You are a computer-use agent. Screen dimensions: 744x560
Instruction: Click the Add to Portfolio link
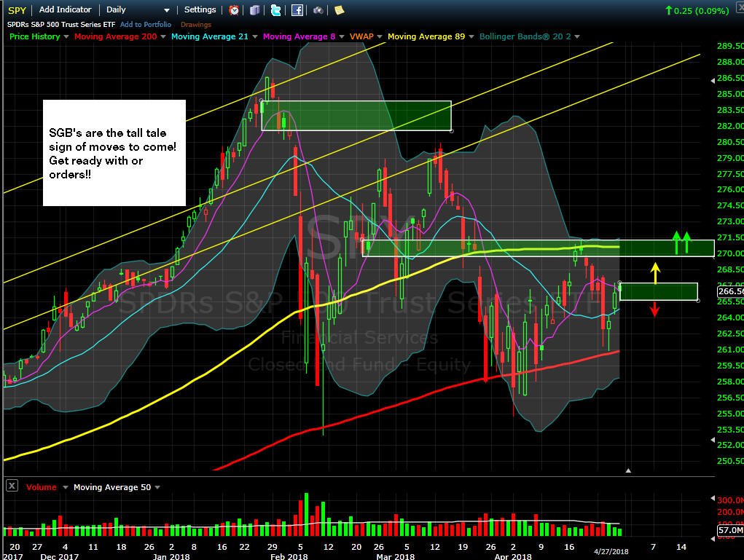pyautogui.click(x=146, y=24)
